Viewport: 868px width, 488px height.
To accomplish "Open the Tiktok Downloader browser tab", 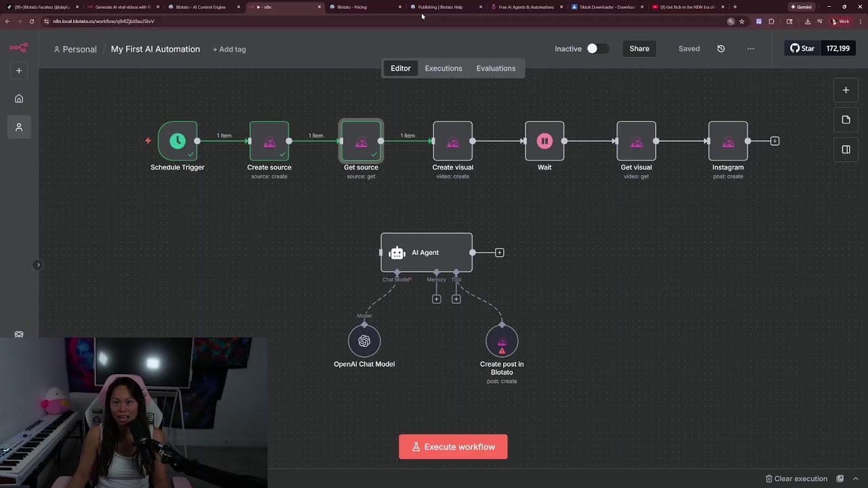I will coord(607,7).
